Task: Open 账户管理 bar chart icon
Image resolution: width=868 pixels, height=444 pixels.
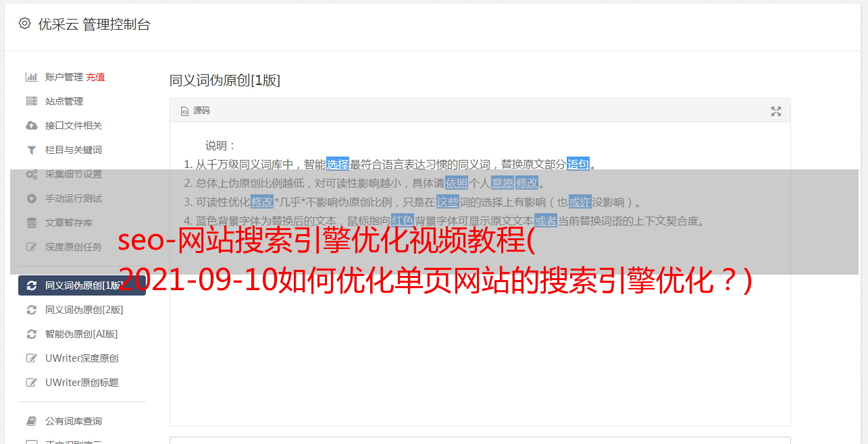Action: 32,77
